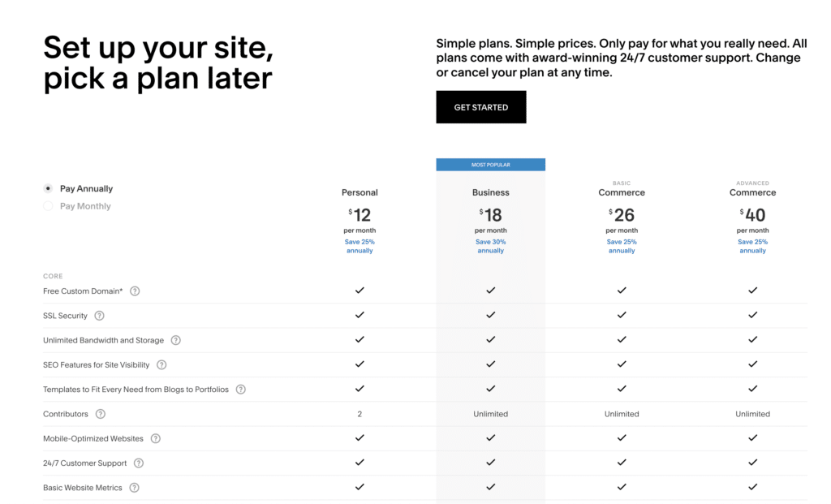The image size is (831, 504).
Task: Show info for SEO Features for Site Visibility
Action: (x=161, y=365)
